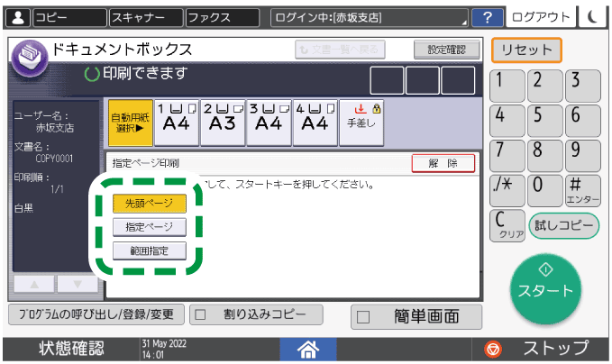Tap number key 2
This screenshot has height=364, width=612.
coord(545,86)
